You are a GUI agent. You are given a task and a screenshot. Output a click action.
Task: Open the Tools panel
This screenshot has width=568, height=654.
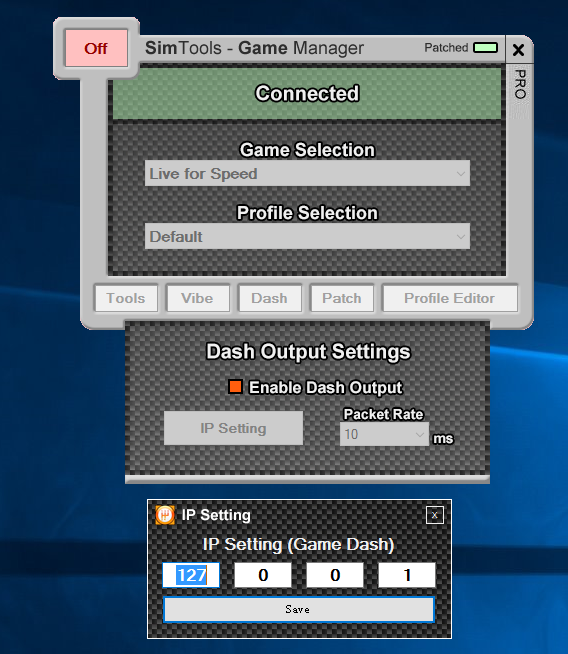pyautogui.click(x=126, y=298)
